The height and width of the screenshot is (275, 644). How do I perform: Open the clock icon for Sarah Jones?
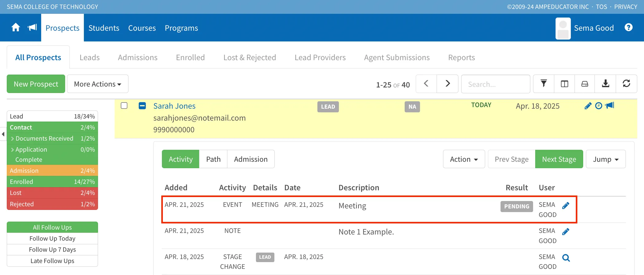[599, 106]
